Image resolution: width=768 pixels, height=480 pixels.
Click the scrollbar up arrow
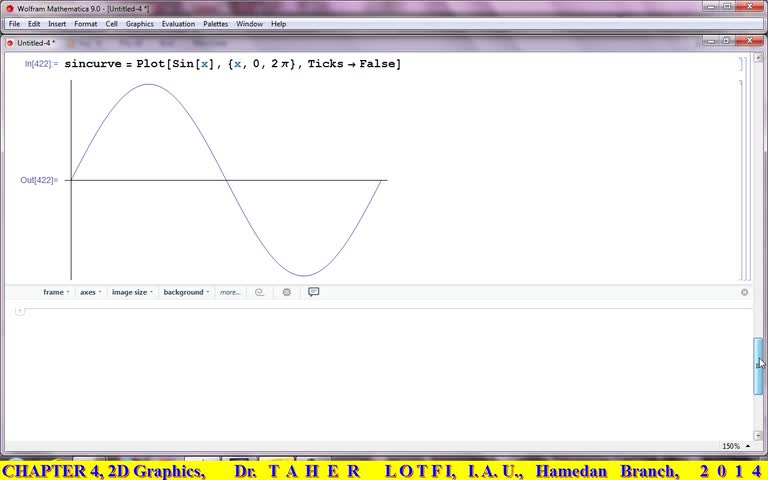pyautogui.click(x=758, y=58)
